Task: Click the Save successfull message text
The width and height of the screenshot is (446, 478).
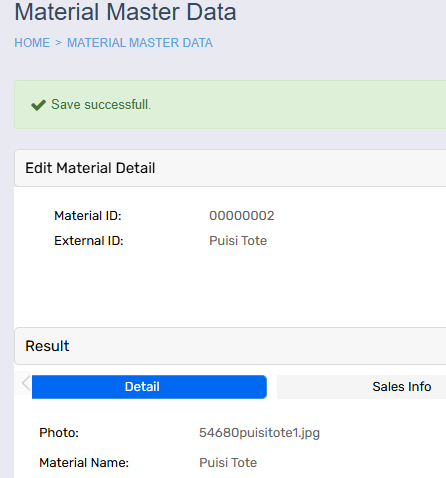Action: coord(101,105)
